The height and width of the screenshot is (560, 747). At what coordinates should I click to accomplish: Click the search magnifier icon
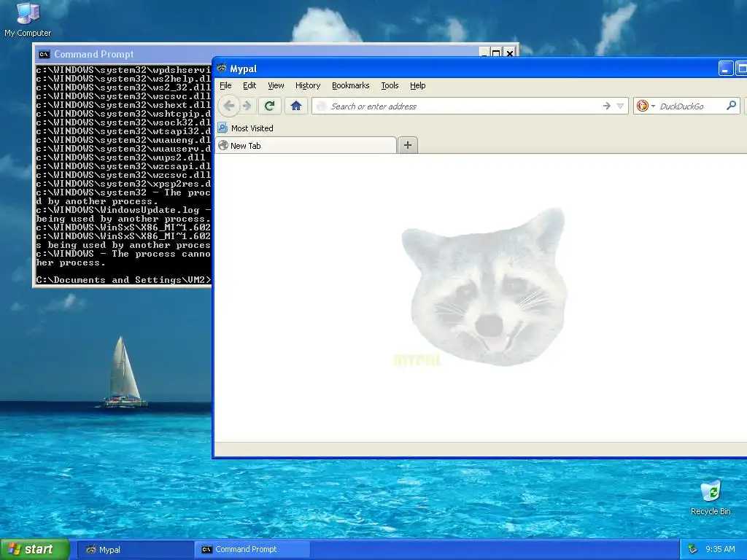coord(731,106)
